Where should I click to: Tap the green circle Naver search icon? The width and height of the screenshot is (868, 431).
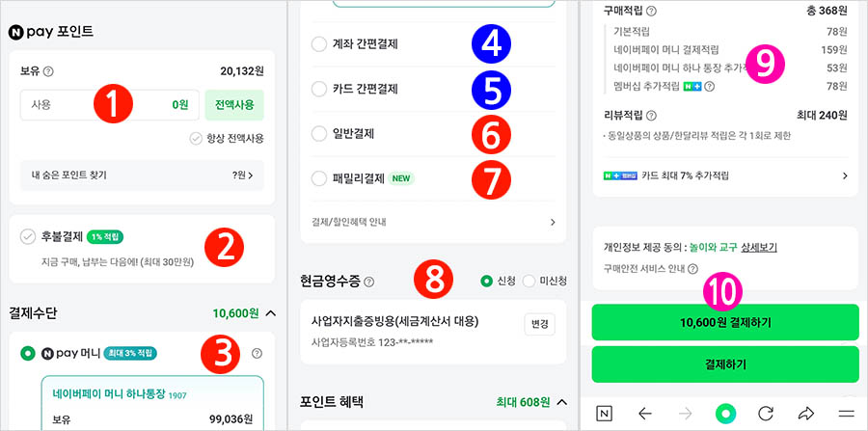pos(725,413)
